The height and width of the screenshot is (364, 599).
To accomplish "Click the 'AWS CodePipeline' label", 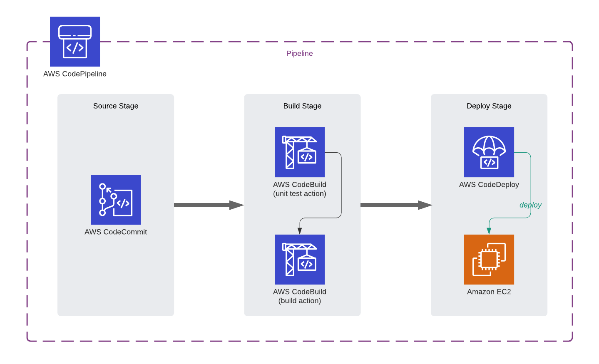I will pos(75,74).
